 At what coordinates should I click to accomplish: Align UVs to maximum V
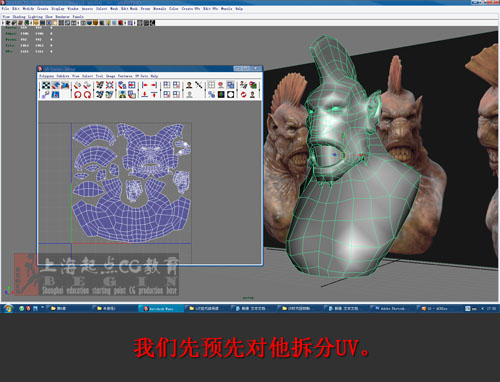pyautogui.click(x=154, y=95)
